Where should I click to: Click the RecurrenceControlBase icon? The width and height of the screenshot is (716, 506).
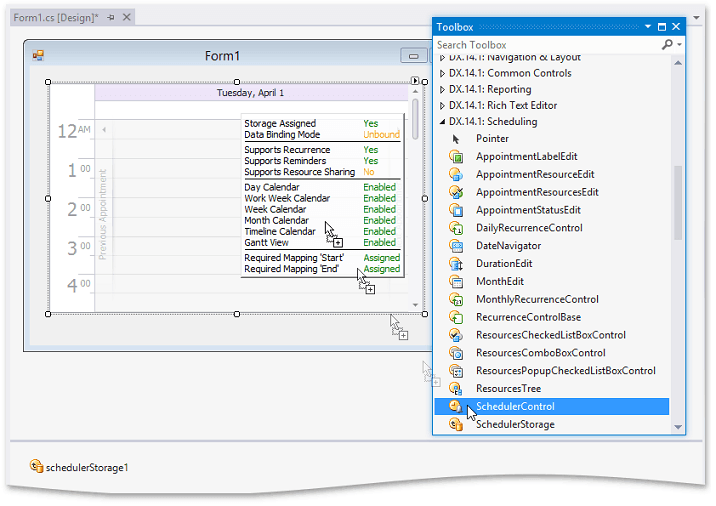[x=456, y=317]
